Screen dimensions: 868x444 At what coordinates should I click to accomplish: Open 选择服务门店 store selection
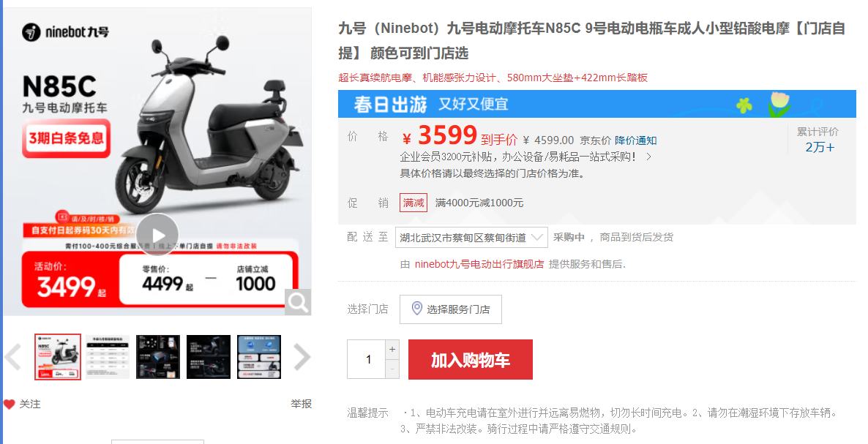[x=451, y=309]
